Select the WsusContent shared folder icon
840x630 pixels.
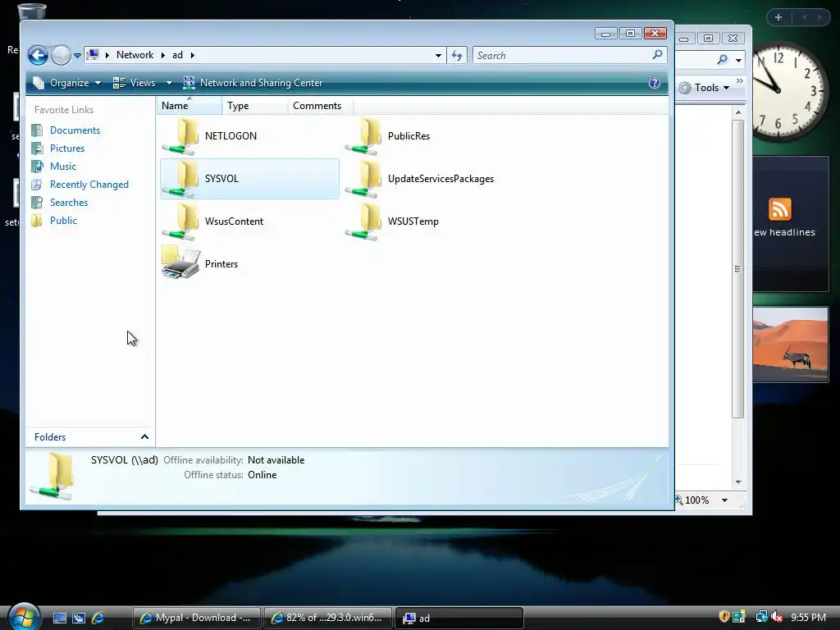181,221
